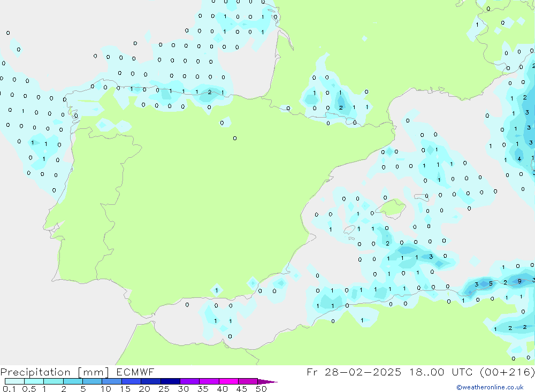
Task: Click the "25" legend scale label
Action: (164, 389)
